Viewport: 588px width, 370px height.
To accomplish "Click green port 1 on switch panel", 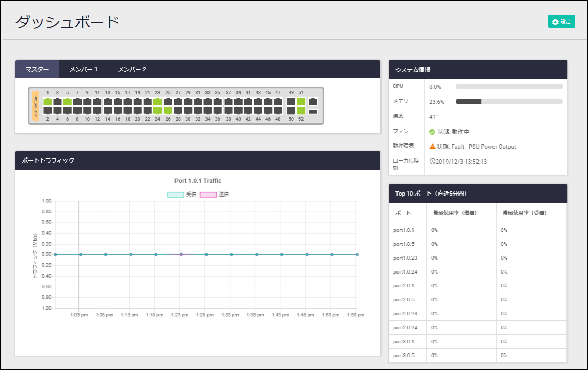I will (x=47, y=102).
